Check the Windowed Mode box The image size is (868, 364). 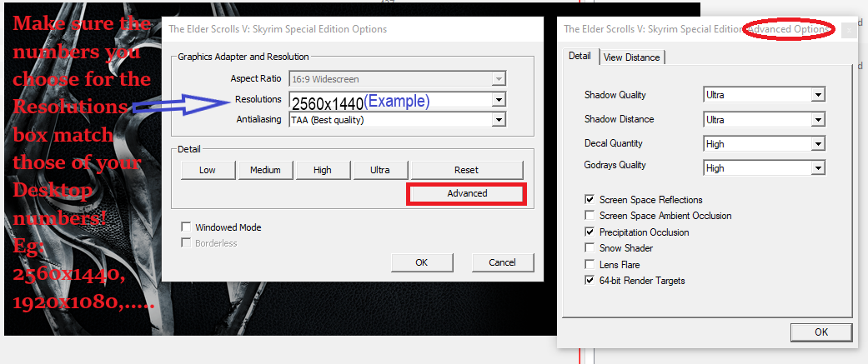coord(186,227)
